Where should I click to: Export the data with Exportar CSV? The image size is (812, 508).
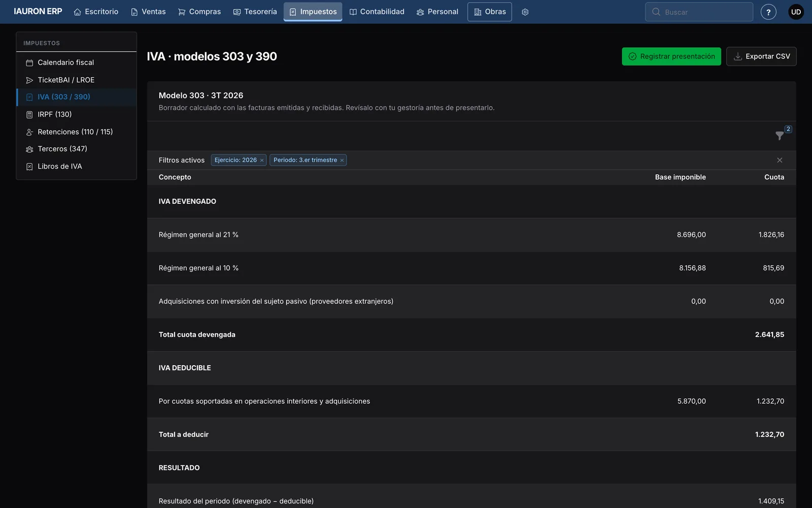[x=761, y=56]
